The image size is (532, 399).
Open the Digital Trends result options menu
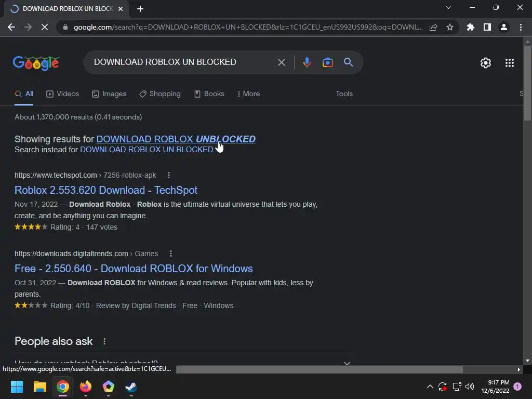point(170,254)
